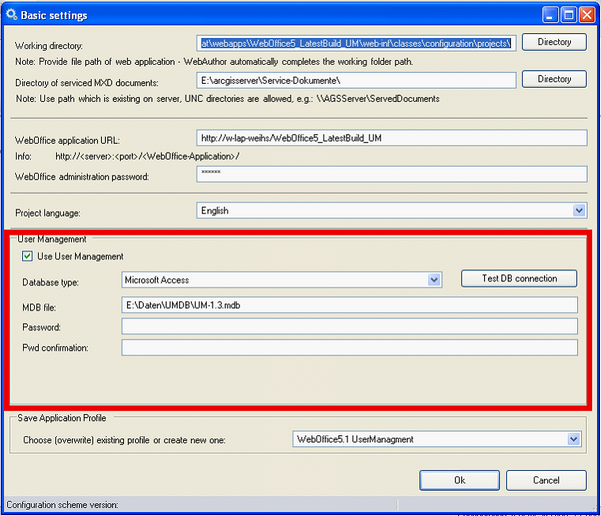Click Directory button beside Working directory
This screenshot has height=516, width=601.
point(554,42)
